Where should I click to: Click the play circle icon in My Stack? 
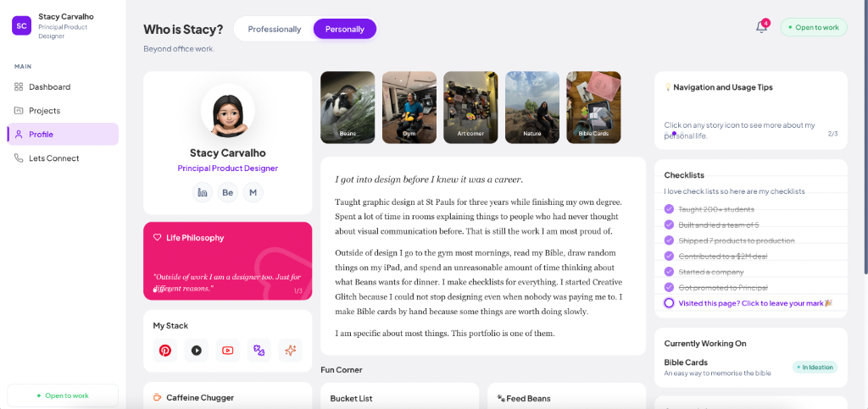click(197, 350)
